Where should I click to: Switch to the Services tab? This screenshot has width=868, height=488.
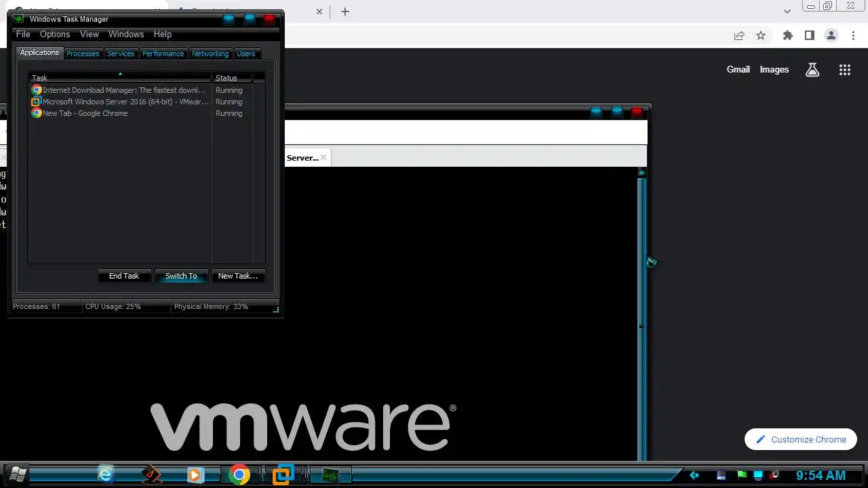click(x=121, y=54)
